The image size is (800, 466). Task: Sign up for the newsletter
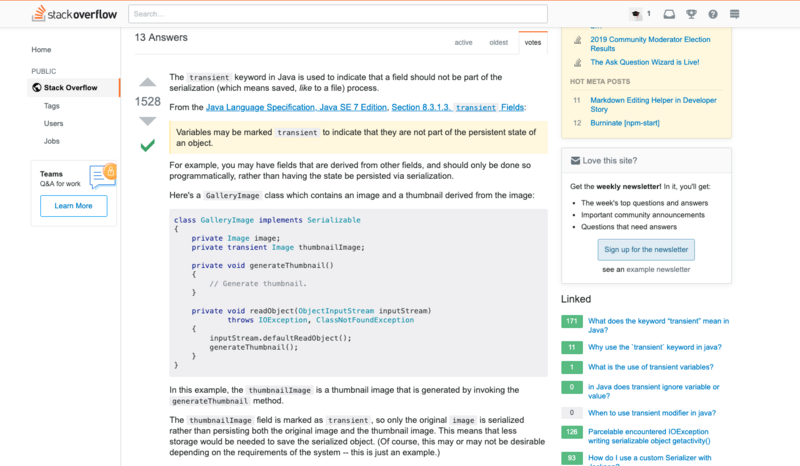(x=646, y=249)
